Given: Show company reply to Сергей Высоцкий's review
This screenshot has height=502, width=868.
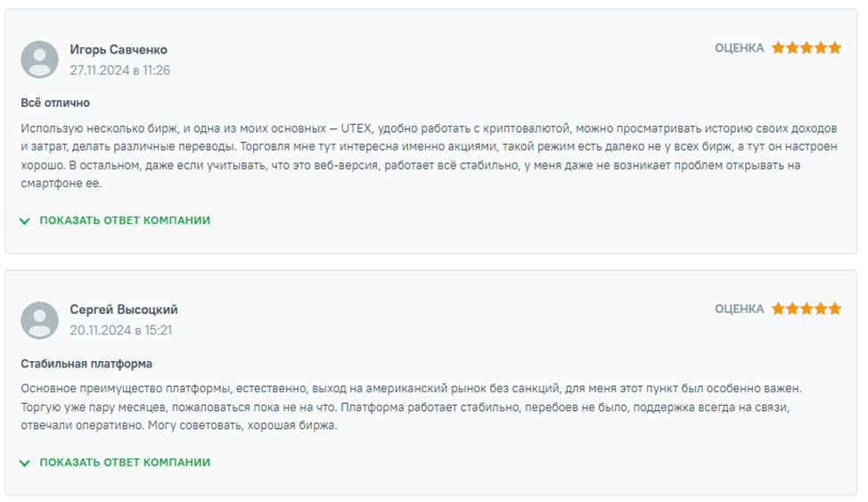Looking at the screenshot, I should [125, 463].
